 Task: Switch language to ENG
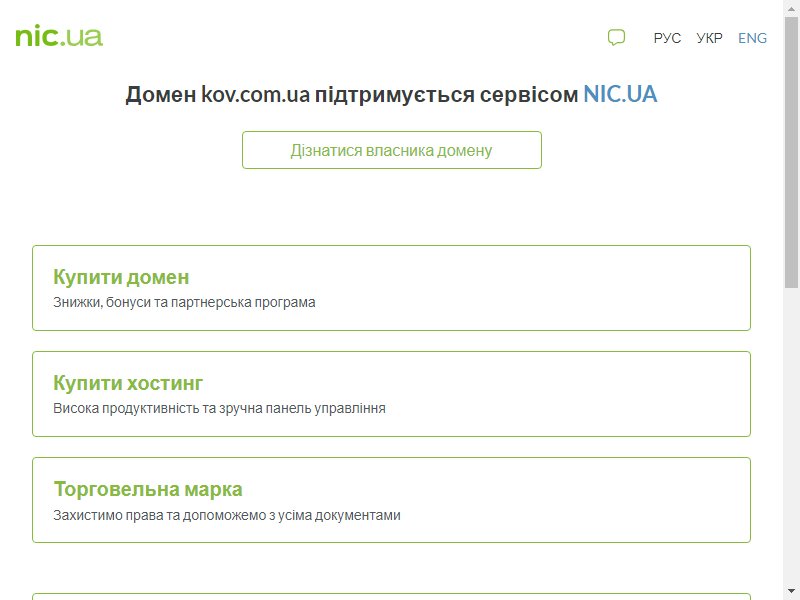pos(752,38)
